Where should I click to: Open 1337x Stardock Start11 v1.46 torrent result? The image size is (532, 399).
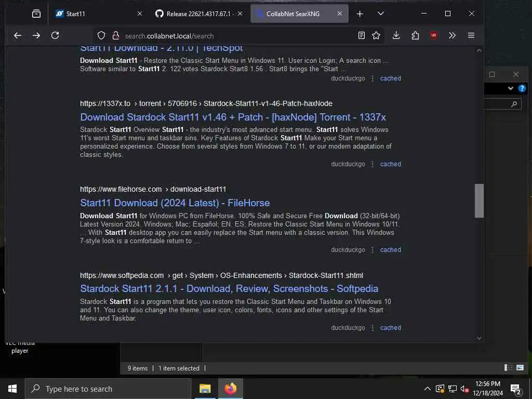click(233, 117)
